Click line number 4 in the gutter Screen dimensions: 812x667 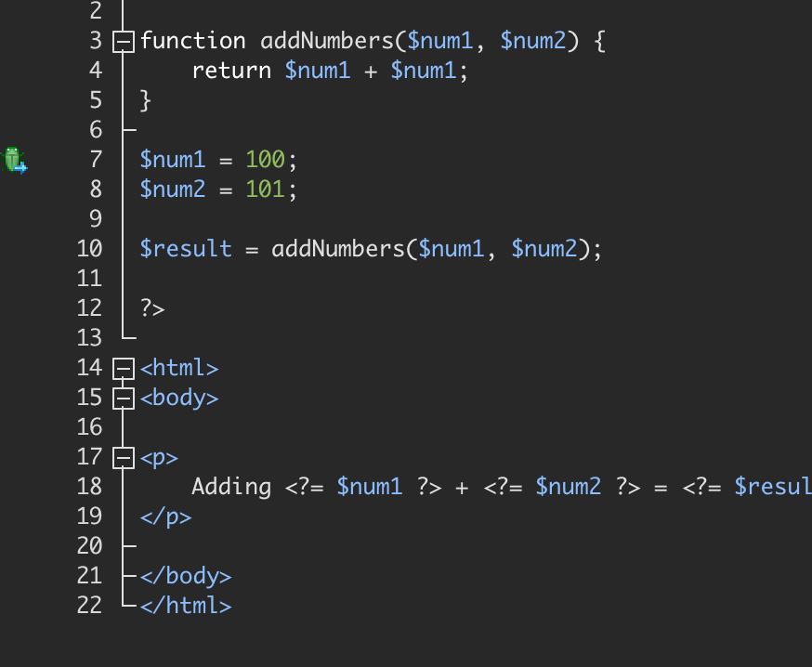(96, 71)
